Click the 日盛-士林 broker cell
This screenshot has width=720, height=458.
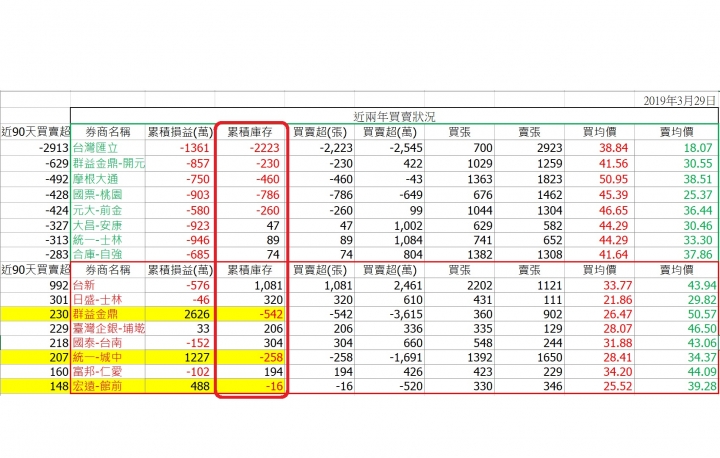point(97,300)
